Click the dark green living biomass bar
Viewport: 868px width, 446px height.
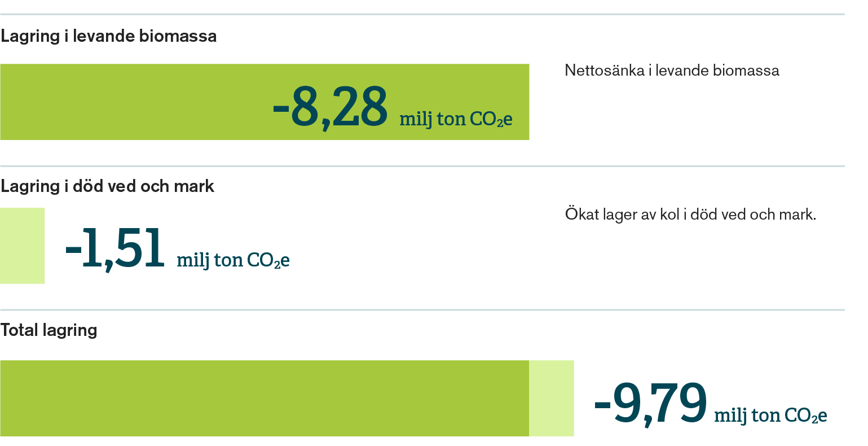pos(135,102)
